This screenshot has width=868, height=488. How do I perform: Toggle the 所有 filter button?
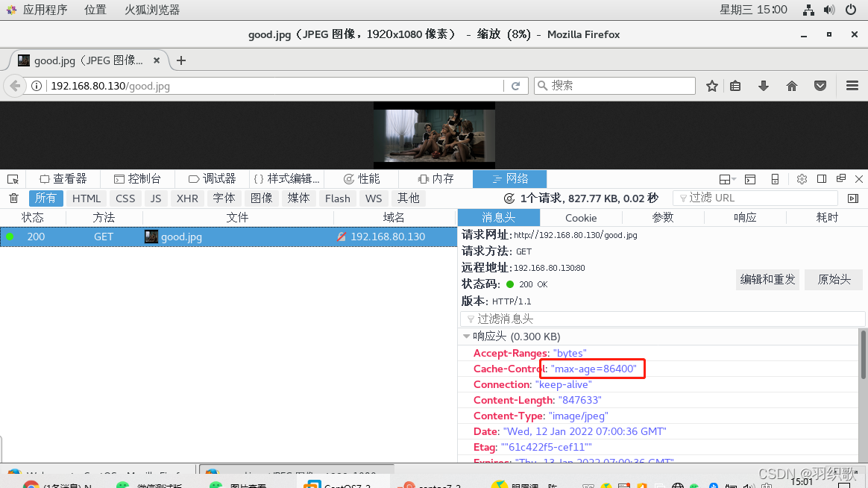[x=45, y=198]
